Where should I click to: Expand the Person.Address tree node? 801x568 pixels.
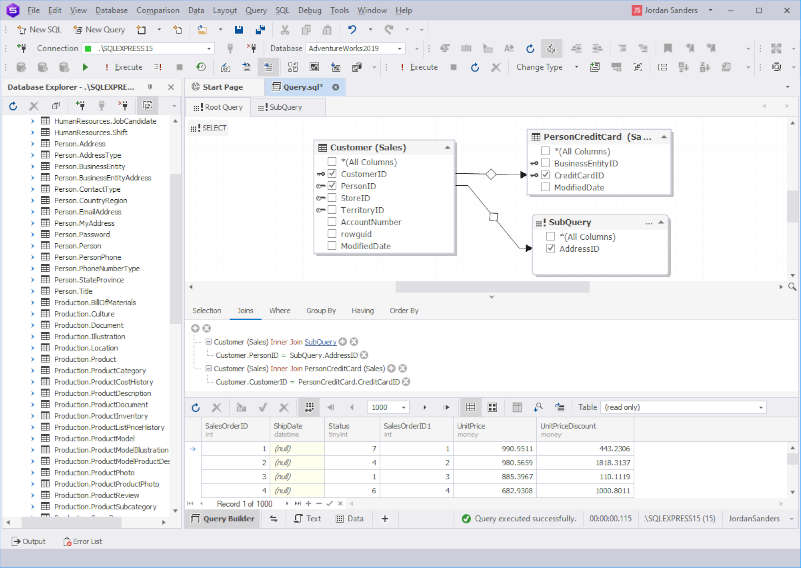pos(33,144)
